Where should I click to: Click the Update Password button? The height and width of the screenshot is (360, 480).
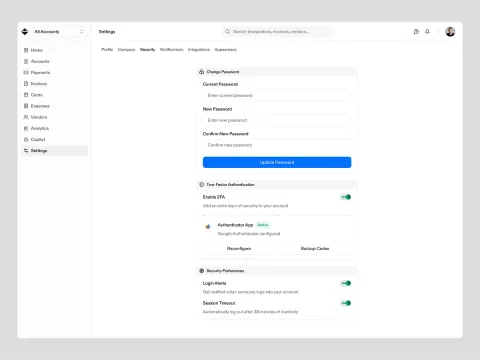pos(277,162)
